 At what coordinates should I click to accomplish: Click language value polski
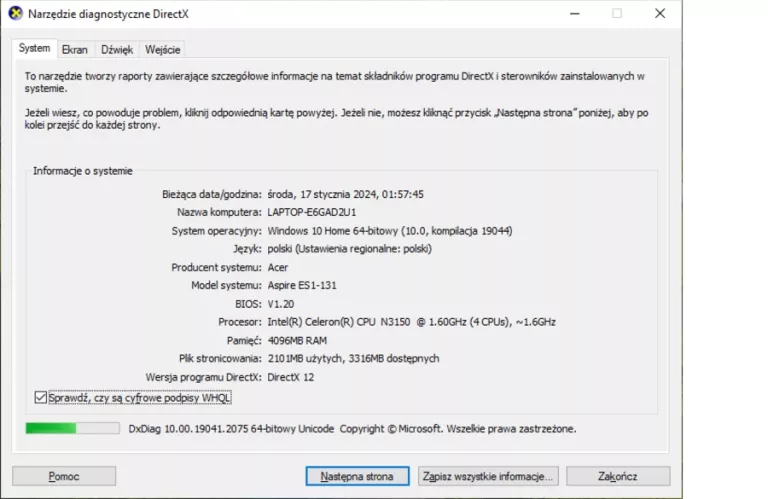[349, 249]
